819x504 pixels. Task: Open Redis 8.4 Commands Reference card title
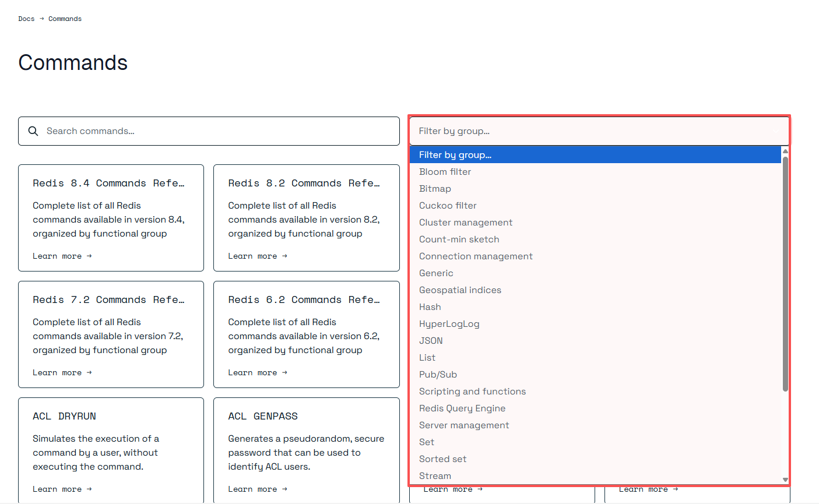click(x=108, y=183)
